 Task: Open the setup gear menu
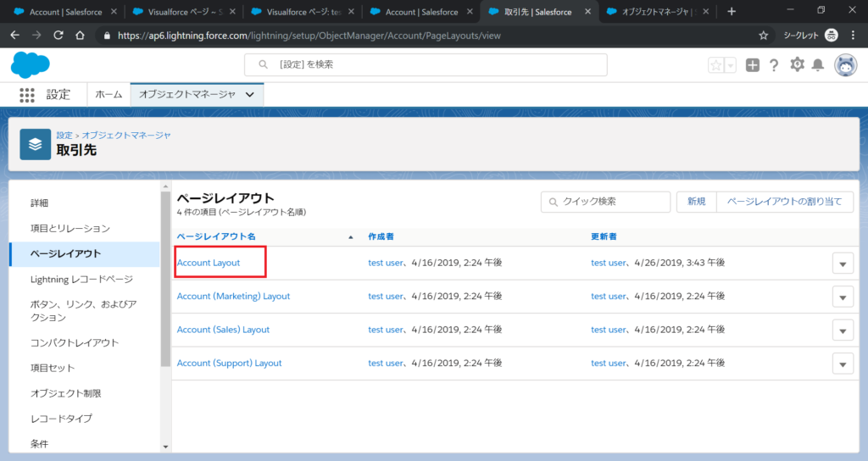pyautogui.click(x=797, y=65)
